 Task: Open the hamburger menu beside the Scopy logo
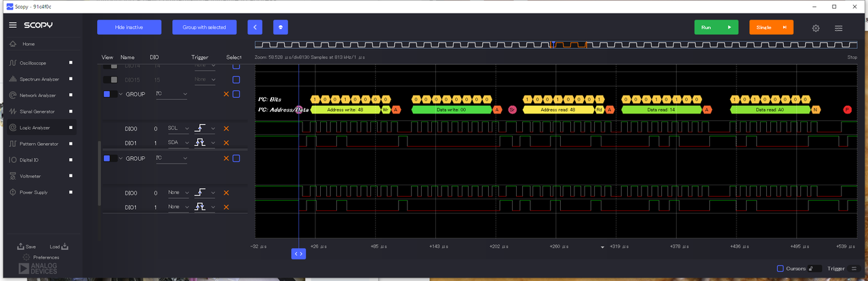pos(12,25)
